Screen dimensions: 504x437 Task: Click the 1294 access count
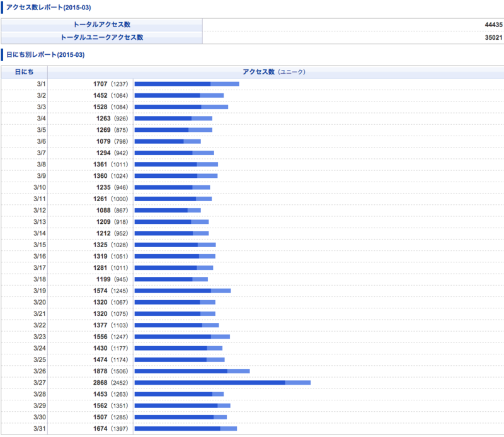point(103,153)
